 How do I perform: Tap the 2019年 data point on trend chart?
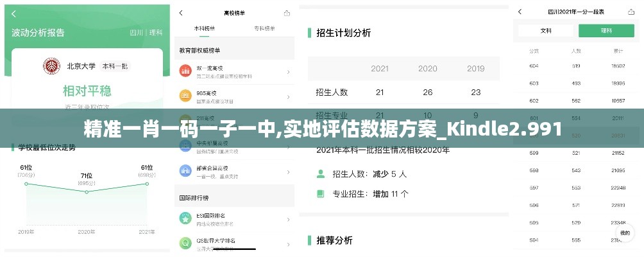click(26, 184)
